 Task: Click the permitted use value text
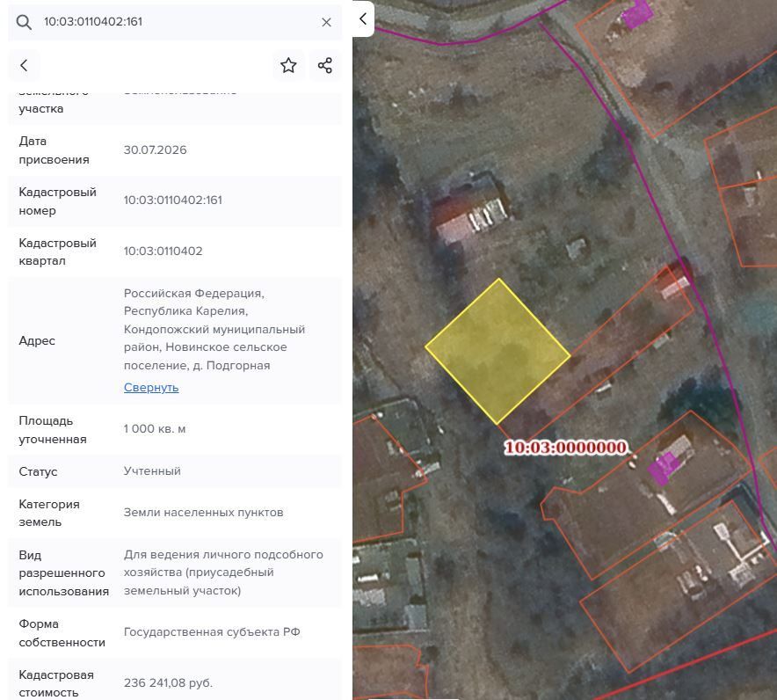(223, 572)
